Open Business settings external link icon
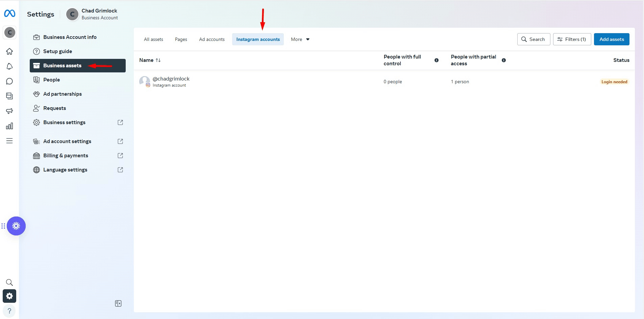Screen dimensions: 644x319 click(x=120, y=122)
